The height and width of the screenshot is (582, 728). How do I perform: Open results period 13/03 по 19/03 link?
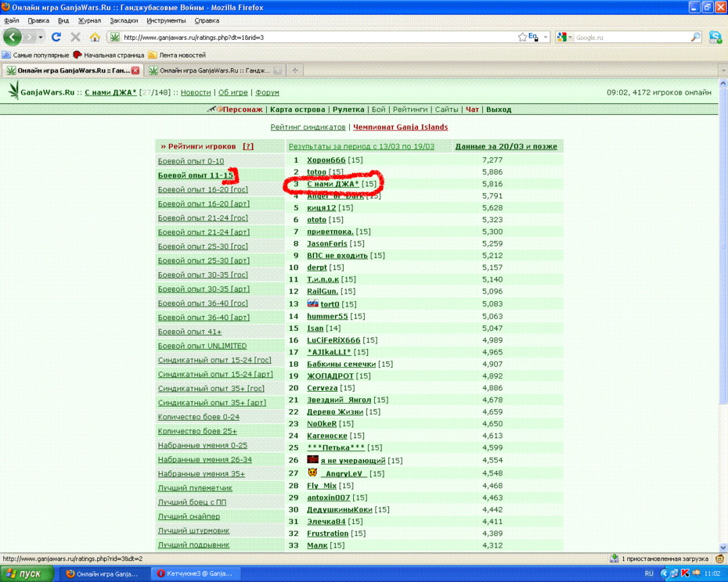coord(362,146)
